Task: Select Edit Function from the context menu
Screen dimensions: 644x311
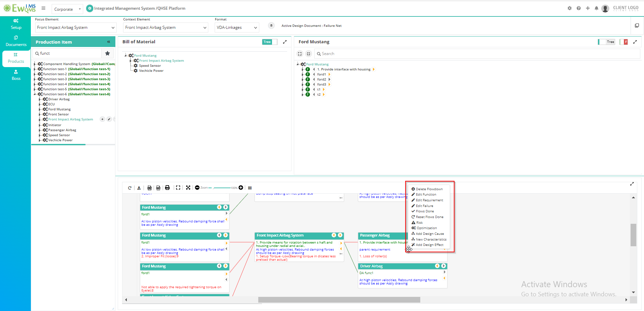Action: [424, 195]
